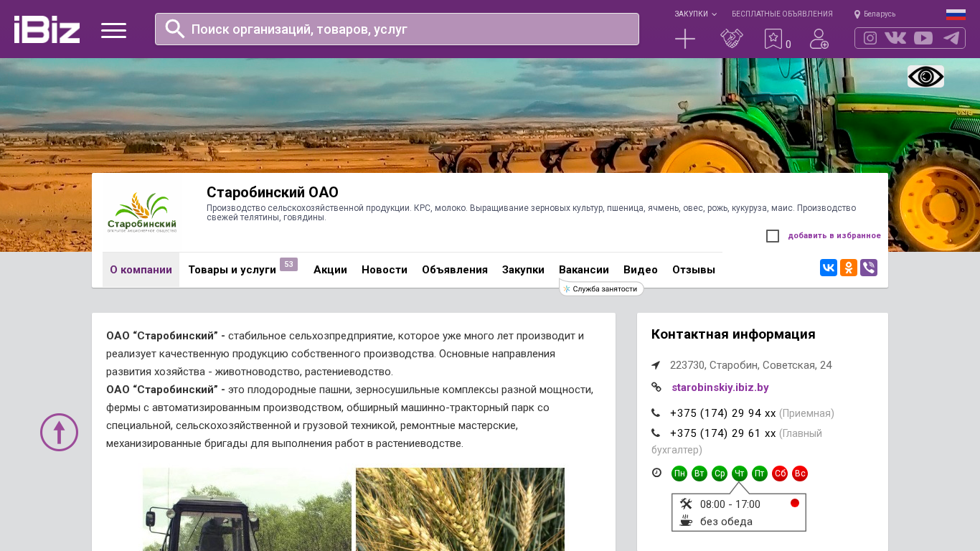Click the magnifier search icon
The image size is (980, 551).
coord(175,29)
